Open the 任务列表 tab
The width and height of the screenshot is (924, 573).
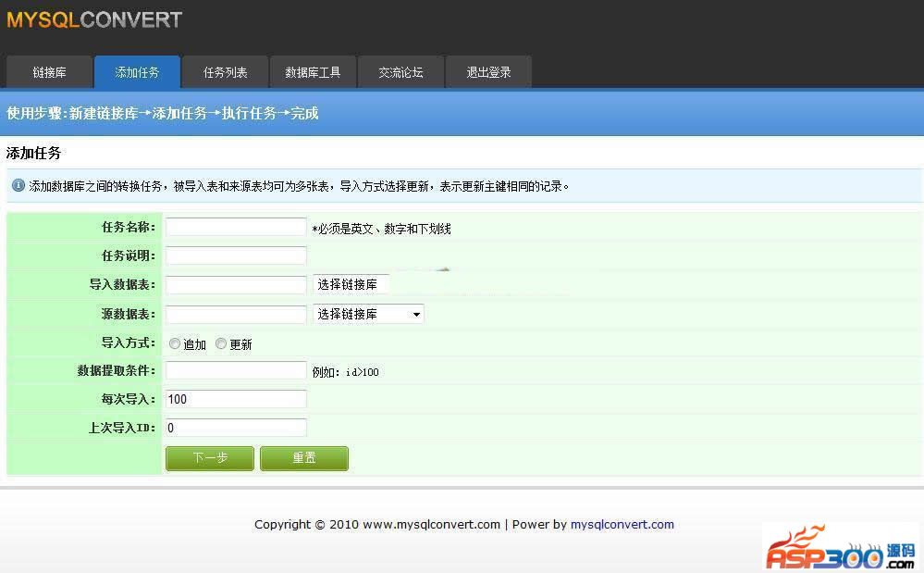pyautogui.click(x=225, y=72)
